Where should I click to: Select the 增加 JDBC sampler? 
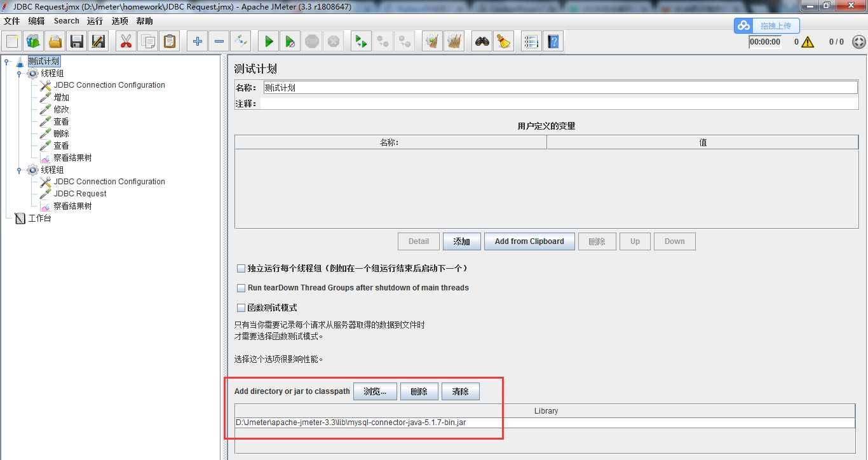(62, 98)
